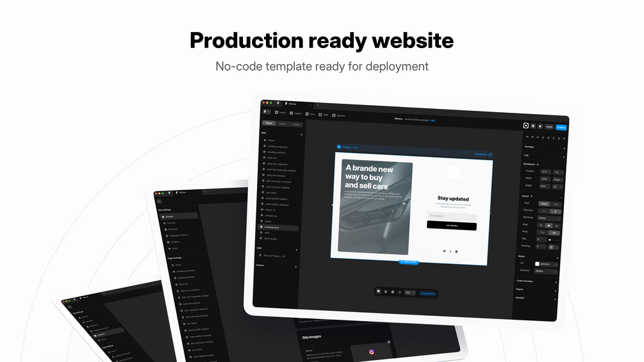
Task: Add a new page with the Web plus icon
Action: coord(301,135)
